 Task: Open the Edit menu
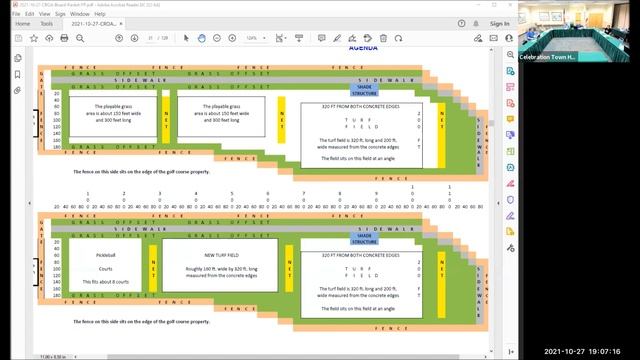[30, 14]
